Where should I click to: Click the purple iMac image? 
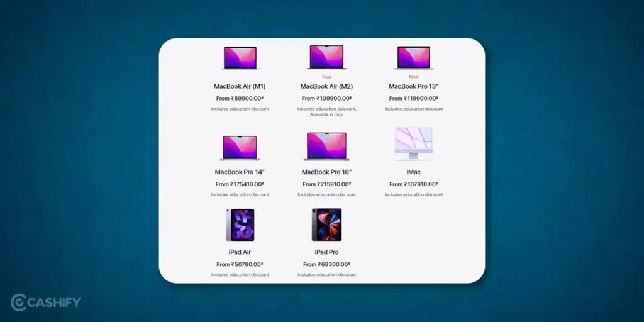pyautogui.click(x=414, y=143)
